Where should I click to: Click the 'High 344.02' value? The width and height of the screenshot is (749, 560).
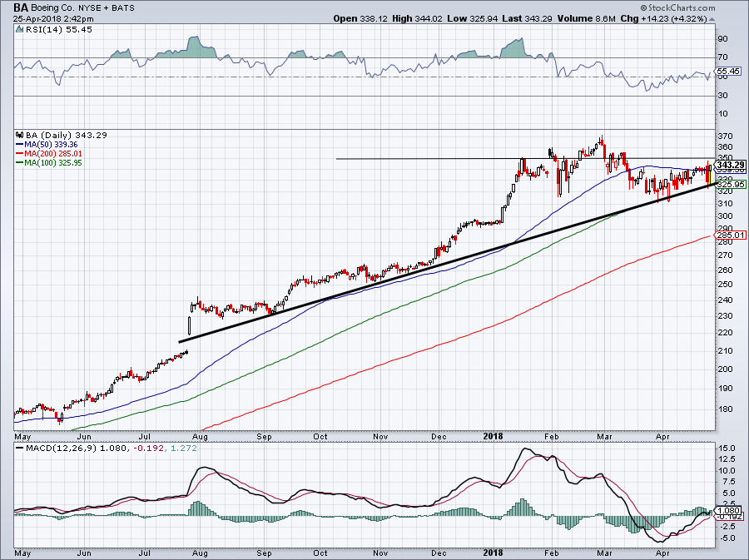click(x=418, y=18)
